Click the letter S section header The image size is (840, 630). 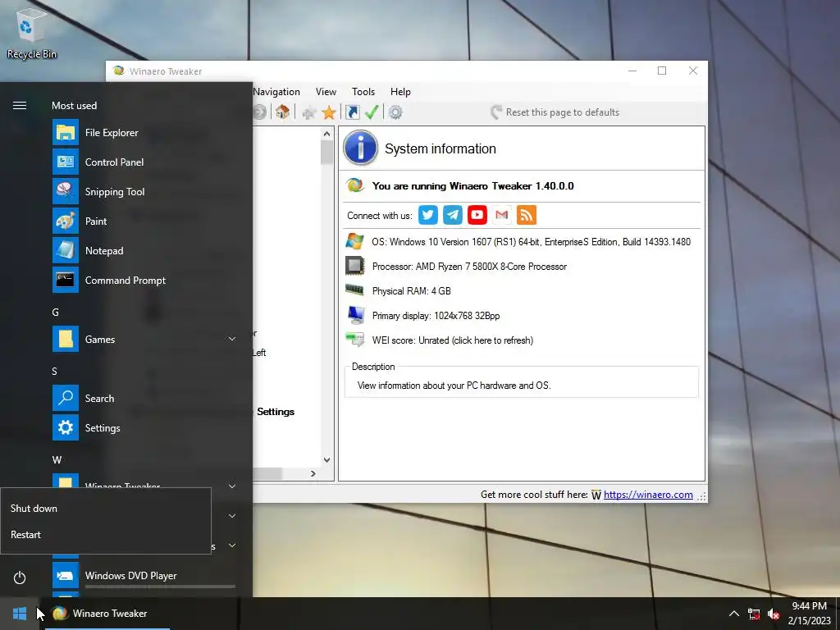pyautogui.click(x=55, y=372)
